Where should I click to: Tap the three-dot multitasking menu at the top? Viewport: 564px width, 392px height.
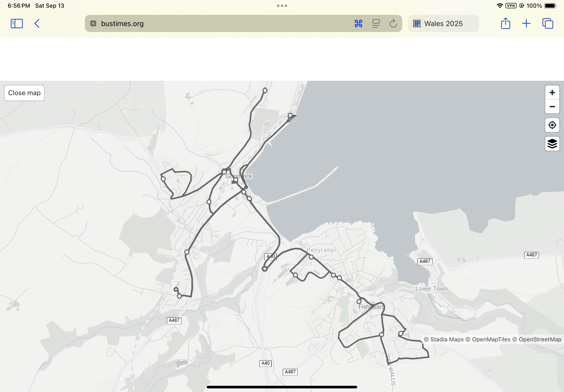(282, 6)
